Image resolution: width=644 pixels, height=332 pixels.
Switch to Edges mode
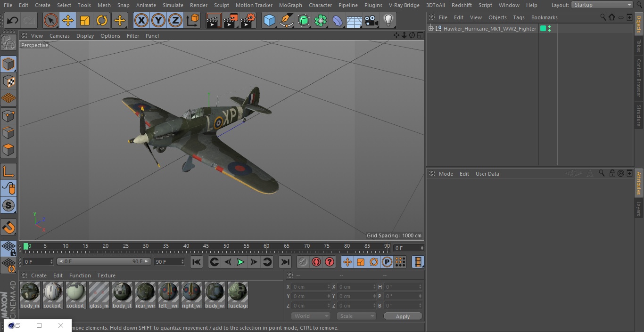pyautogui.click(x=8, y=132)
